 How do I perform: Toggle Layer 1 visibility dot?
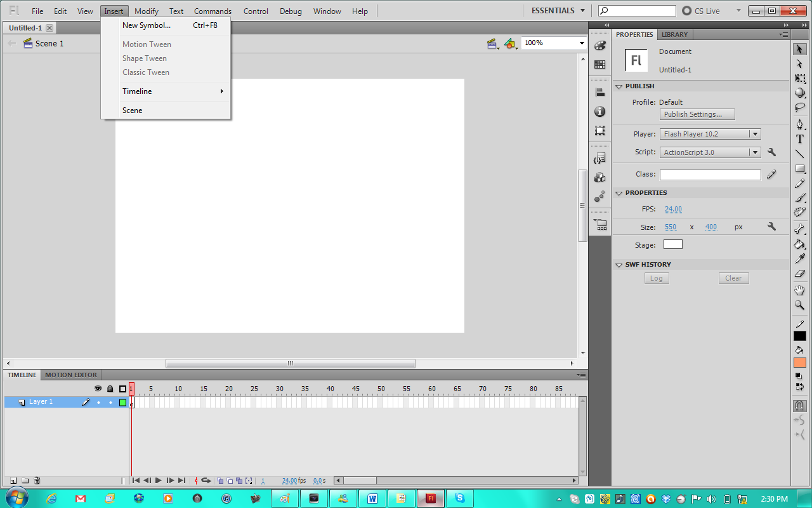pos(98,403)
